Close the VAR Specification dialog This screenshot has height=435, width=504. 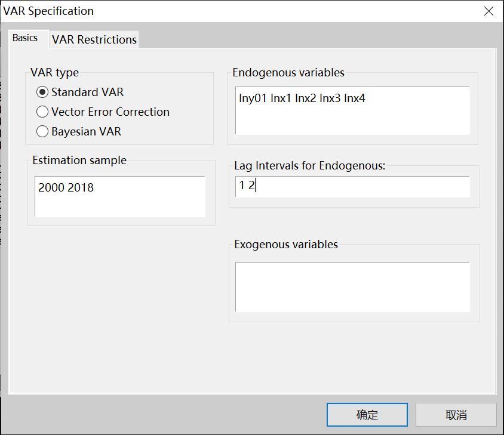488,11
